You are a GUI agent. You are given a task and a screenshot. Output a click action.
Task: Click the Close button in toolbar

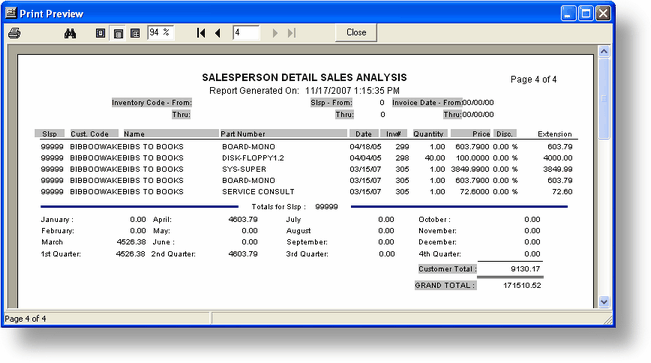point(356,32)
